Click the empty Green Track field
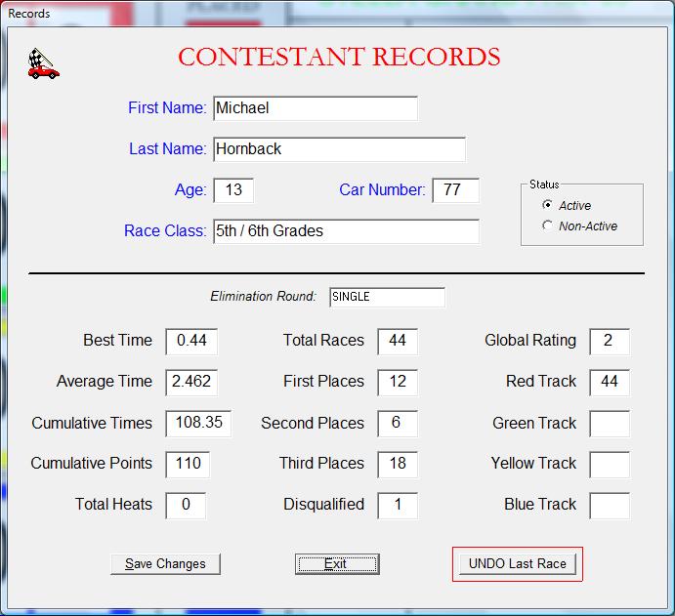The width and height of the screenshot is (675, 616). point(610,424)
